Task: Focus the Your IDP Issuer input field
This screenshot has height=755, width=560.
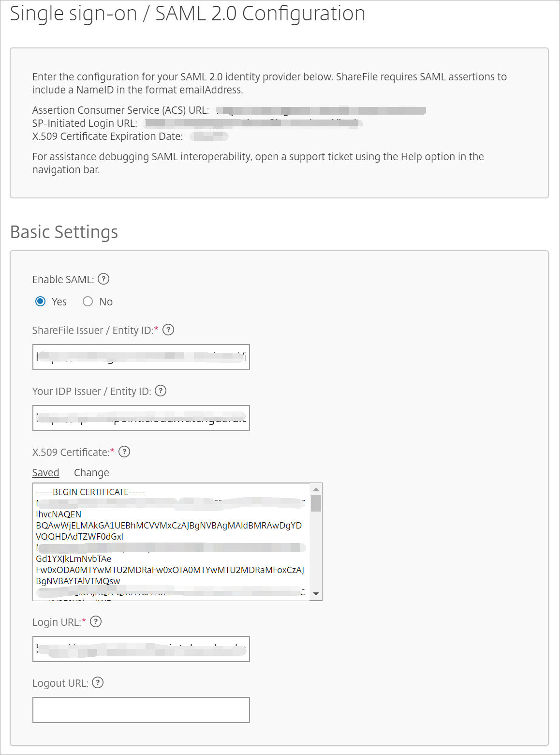Action: tap(141, 418)
